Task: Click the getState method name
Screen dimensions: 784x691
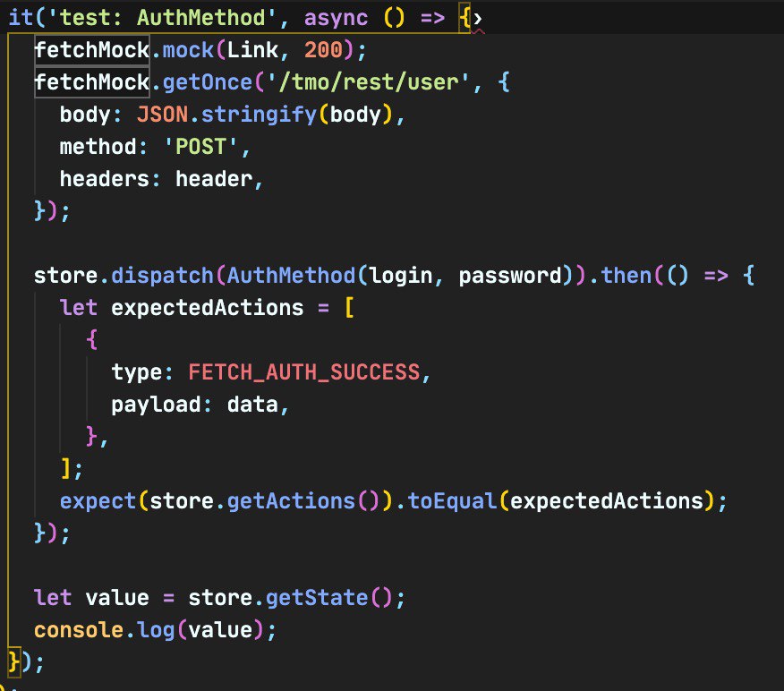Action: pyautogui.click(x=317, y=598)
